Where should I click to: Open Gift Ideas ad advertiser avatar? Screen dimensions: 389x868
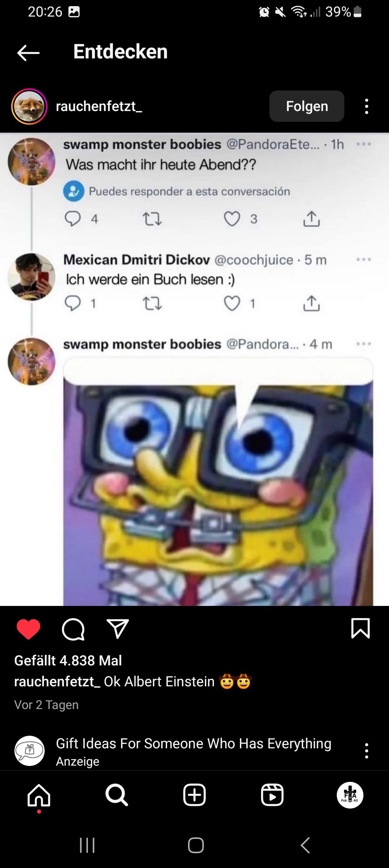pos(30,751)
